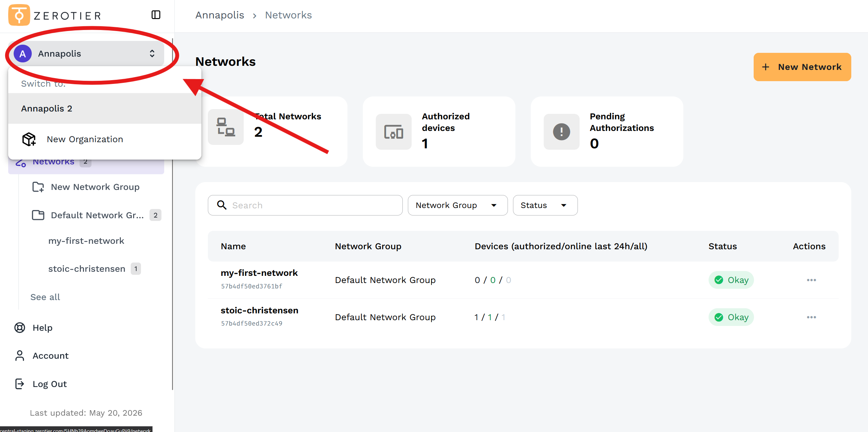Click Okay status badge for stoic-christensen

(x=731, y=317)
